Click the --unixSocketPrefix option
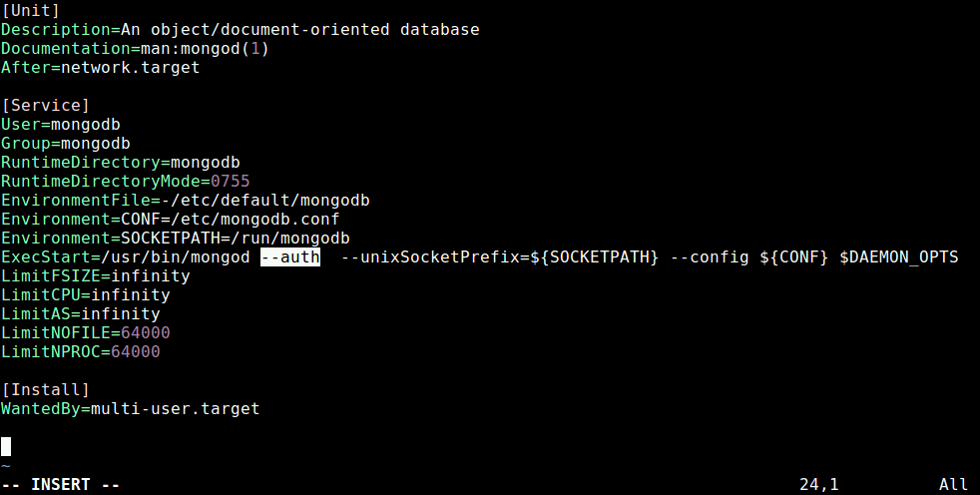Screen dimensions: 980x495 coord(430,256)
